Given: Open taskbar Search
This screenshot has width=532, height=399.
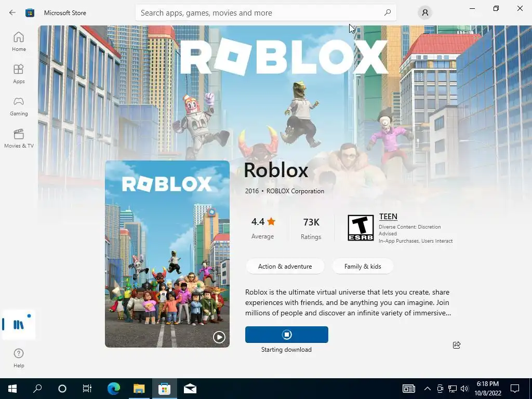Looking at the screenshot, I should (x=37, y=389).
